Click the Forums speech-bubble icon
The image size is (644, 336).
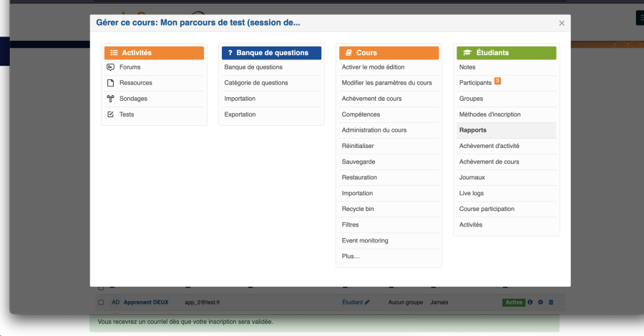(x=110, y=67)
